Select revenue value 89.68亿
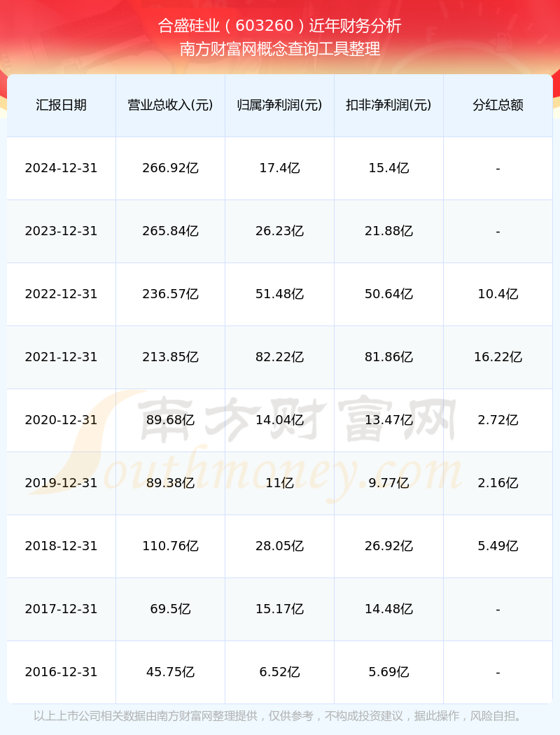560x735 pixels. pos(171,420)
